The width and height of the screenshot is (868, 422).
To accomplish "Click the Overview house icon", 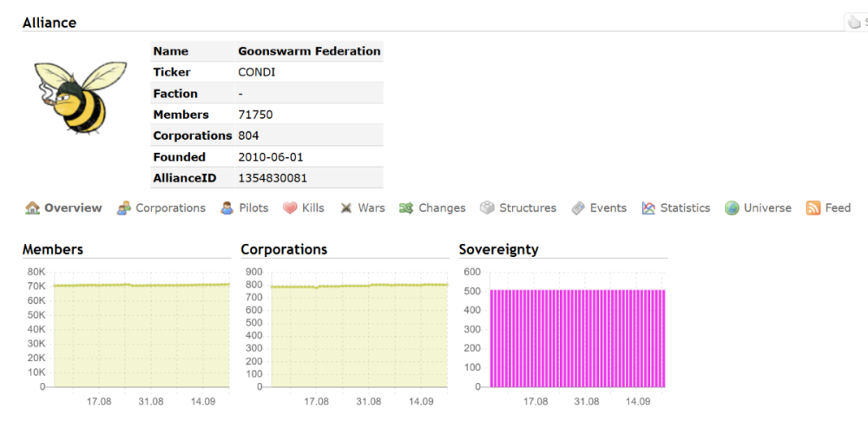I will pyautogui.click(x=33, y=208).
